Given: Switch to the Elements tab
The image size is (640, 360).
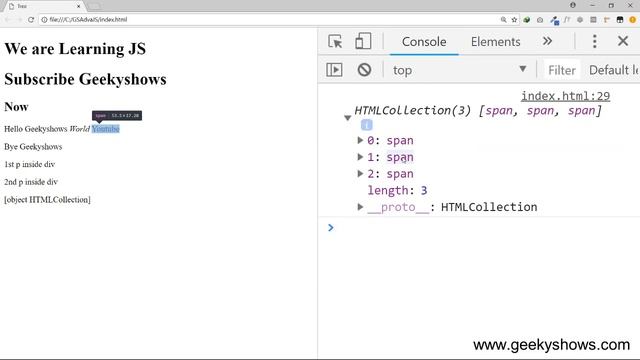Looking at the screenshot, I should click(x=496, y=42).
